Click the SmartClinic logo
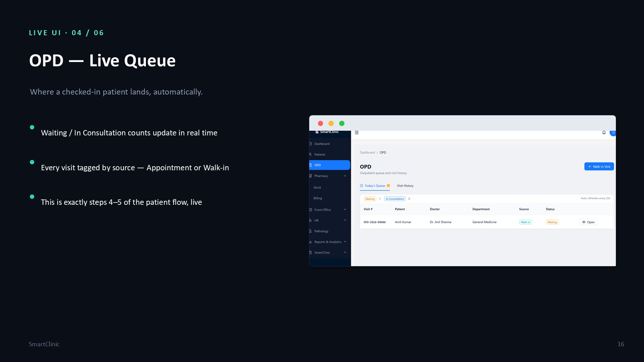644x362 pixels. coord(327,132)
